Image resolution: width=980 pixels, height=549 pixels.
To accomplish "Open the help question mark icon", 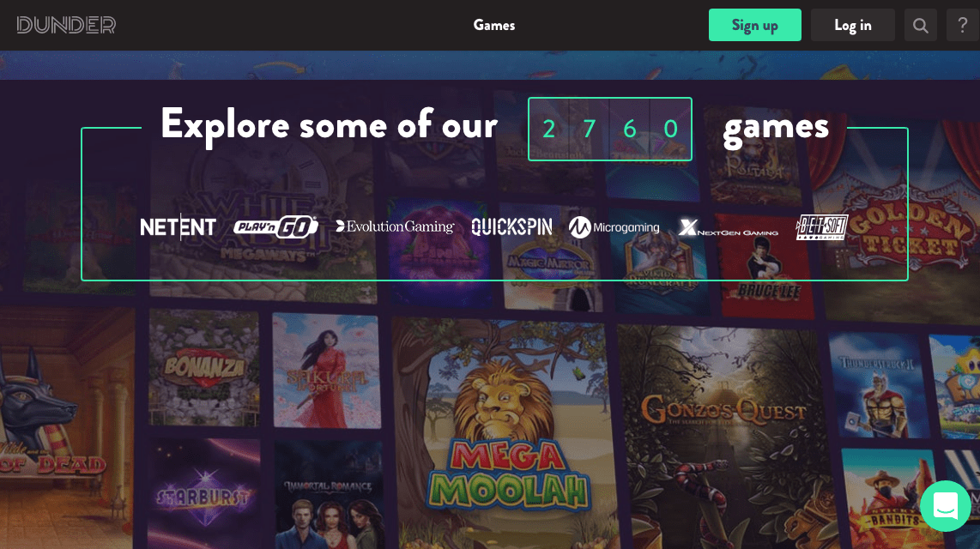I will [963, 25].
